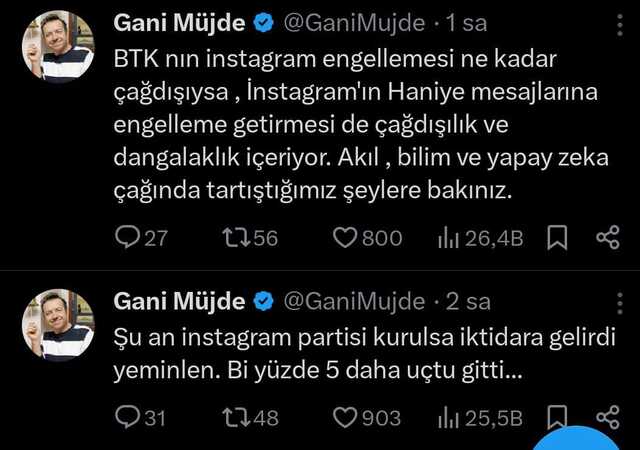Retweet the second tweet with 48 retweets

(x=235, y=417)
